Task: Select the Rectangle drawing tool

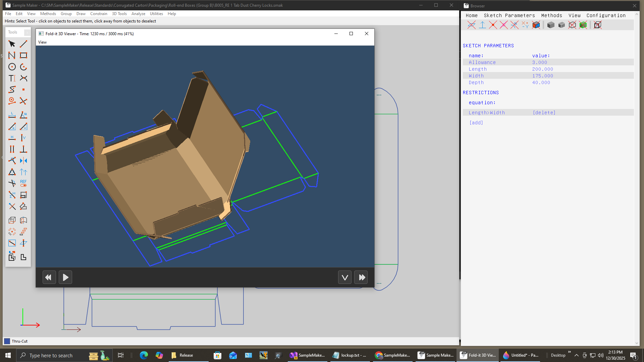Action: click(x=23, y=55)
